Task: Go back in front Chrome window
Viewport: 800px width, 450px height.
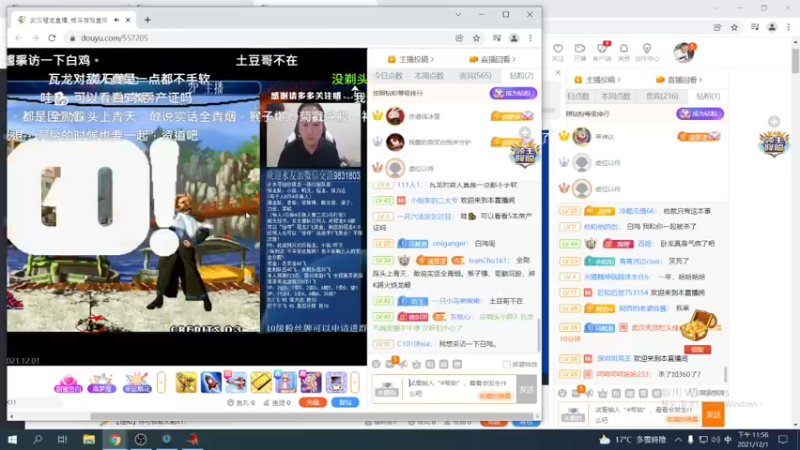Action: tap(19, 38)
